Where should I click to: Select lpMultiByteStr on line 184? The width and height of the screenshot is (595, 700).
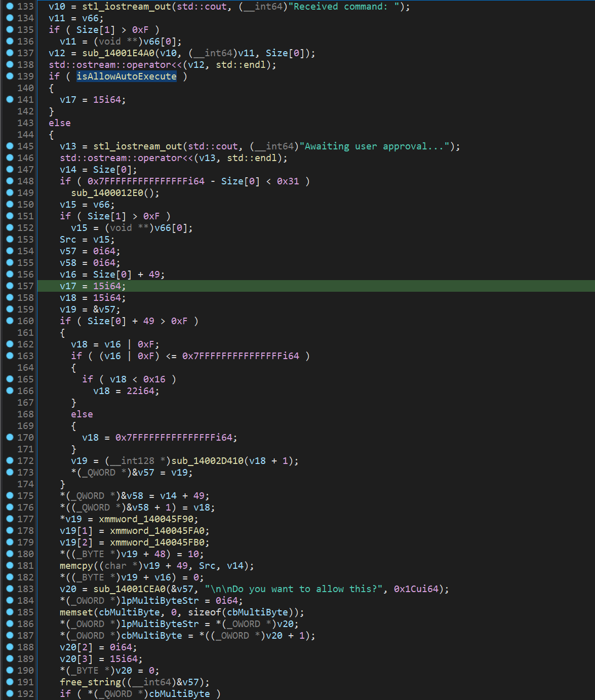[x=160, y=600]
